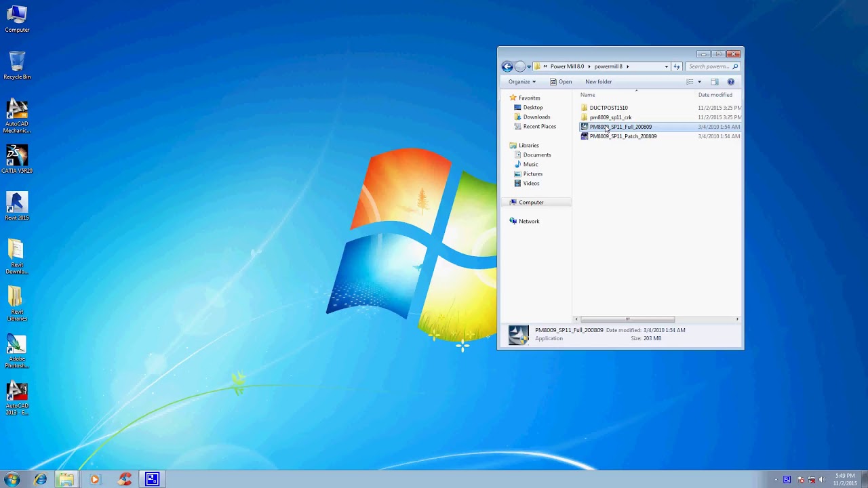Show the preview pane in Explorer
868x488 pixels.
(714, 82)
